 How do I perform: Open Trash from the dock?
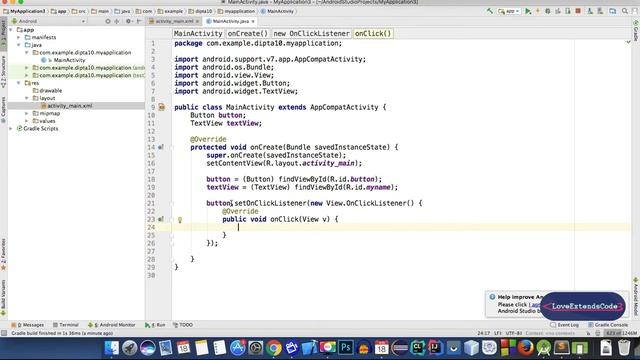(624, 348)
